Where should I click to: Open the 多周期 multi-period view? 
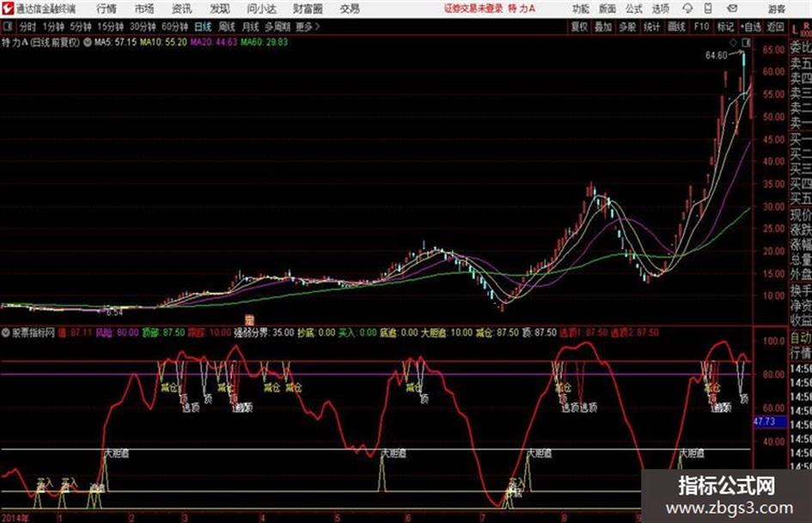click(278, 27)
